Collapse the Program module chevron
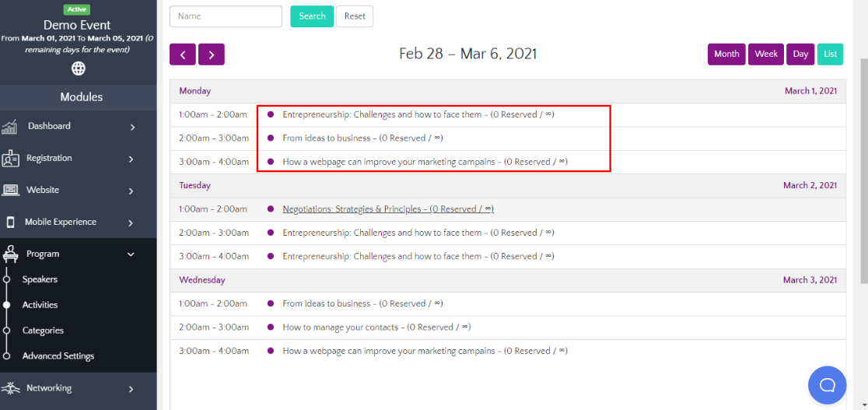The image size is (868, 410). tap(131, 254)
